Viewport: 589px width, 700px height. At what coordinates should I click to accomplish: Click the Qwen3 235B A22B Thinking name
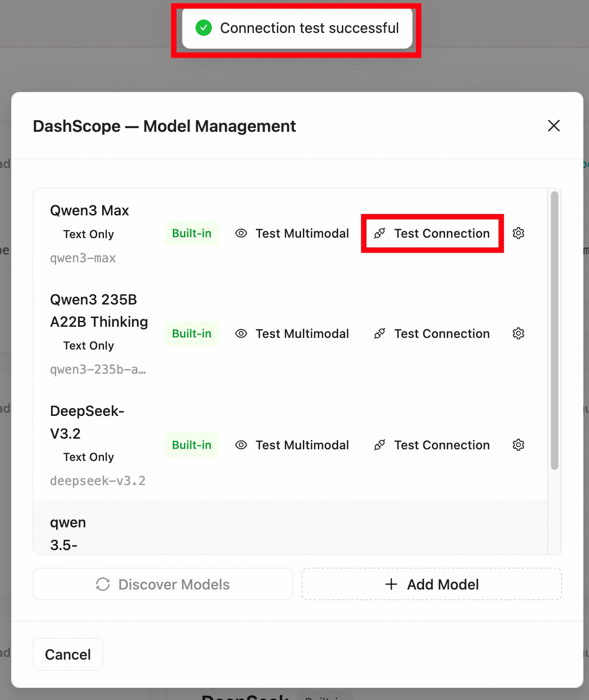coord(99,311)
